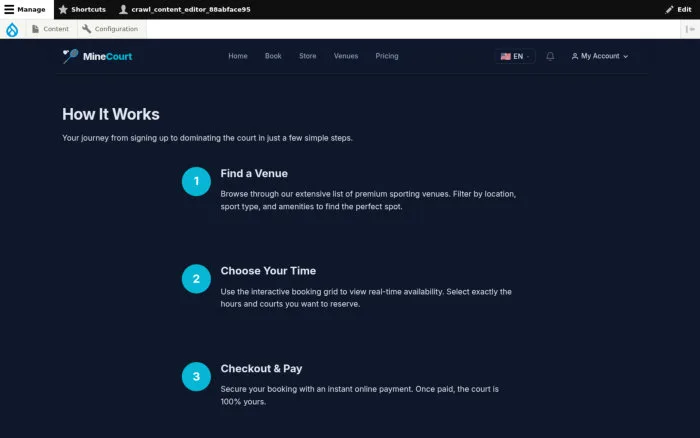Open the Store nav link

click(308, 56)
